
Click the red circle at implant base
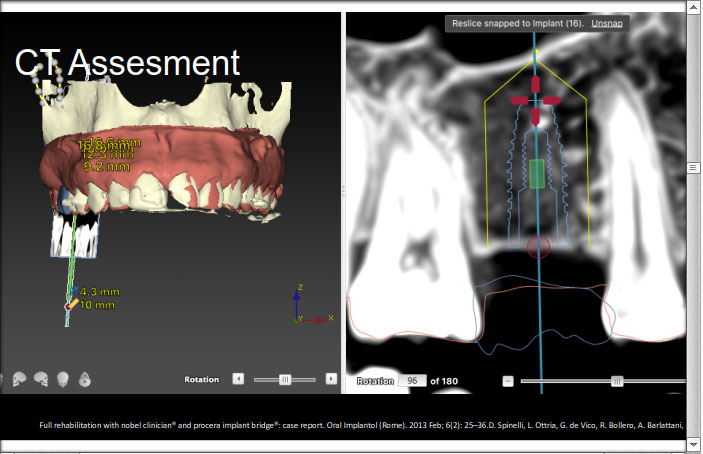pos(538,247)
